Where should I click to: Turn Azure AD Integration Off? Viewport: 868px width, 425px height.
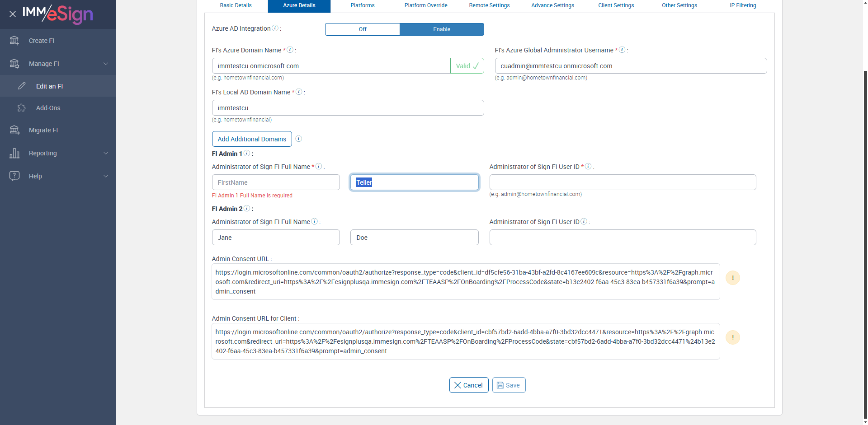363,29
